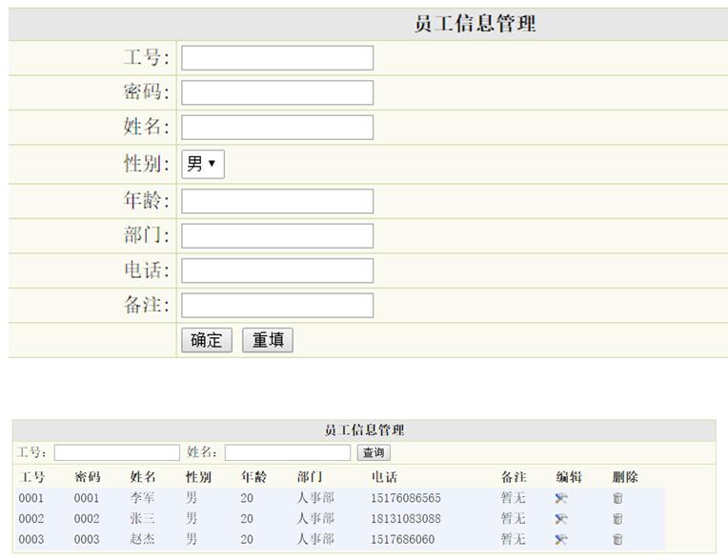Click 人事部 in the 李军 row
The width and height of the screenshot is (728, 560).
315,498
